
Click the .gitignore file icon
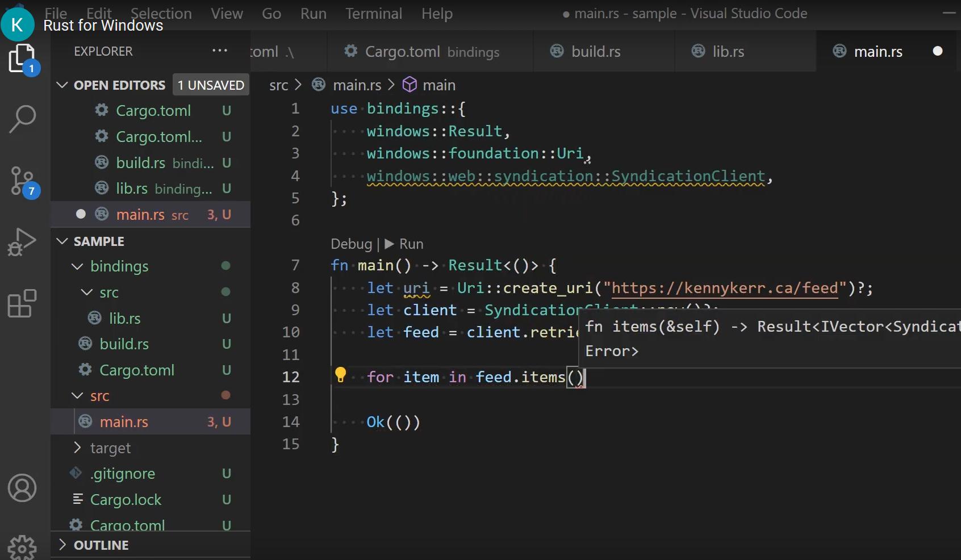tap(76, 473)
